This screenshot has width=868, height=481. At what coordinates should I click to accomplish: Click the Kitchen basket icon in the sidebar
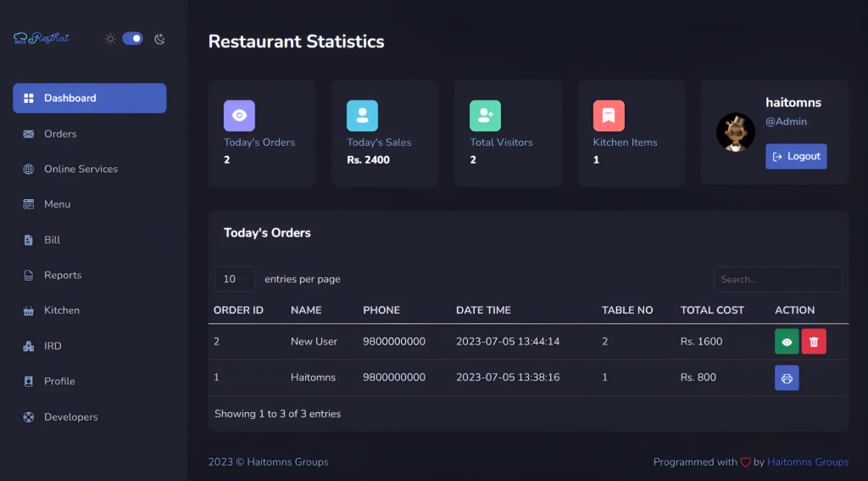[x=28, y=310]
